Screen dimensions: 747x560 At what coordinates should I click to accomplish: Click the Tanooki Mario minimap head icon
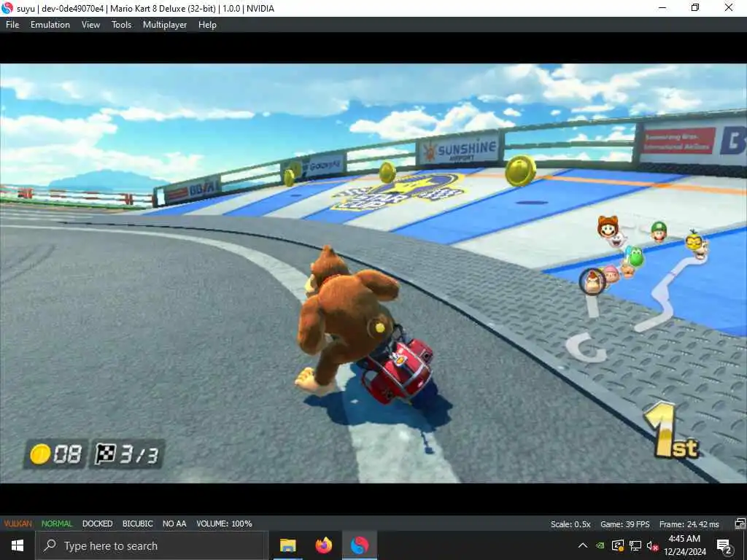point(608,227)
